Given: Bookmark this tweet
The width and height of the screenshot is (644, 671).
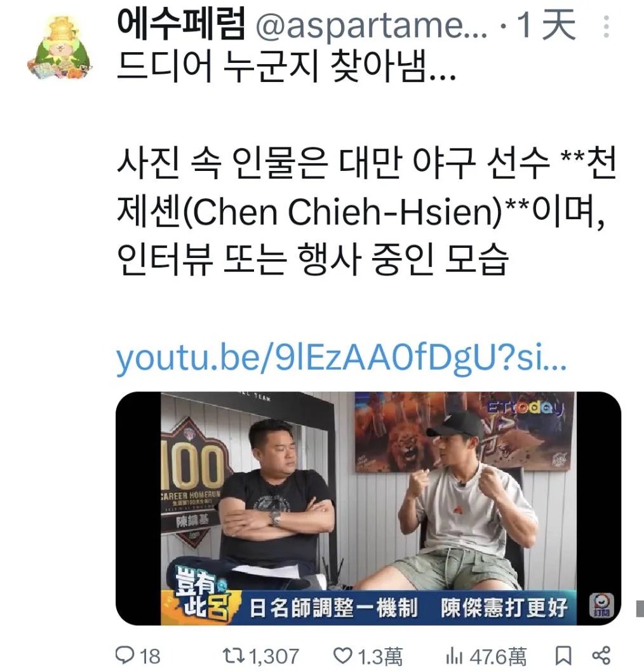Looking at the screenshot, I should pyautogui.click(x=563, y=656).
